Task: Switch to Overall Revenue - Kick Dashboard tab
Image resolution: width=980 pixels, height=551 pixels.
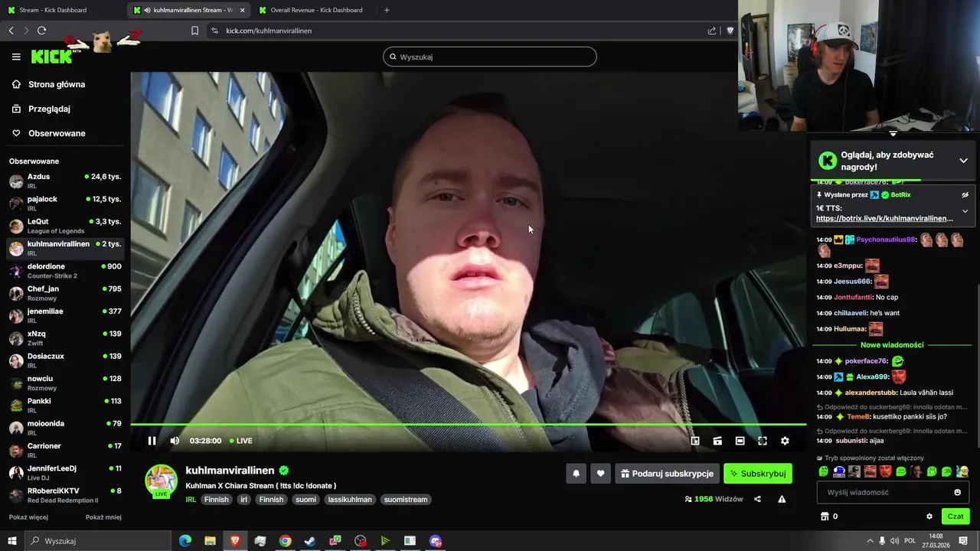Action: pos(316,10)
